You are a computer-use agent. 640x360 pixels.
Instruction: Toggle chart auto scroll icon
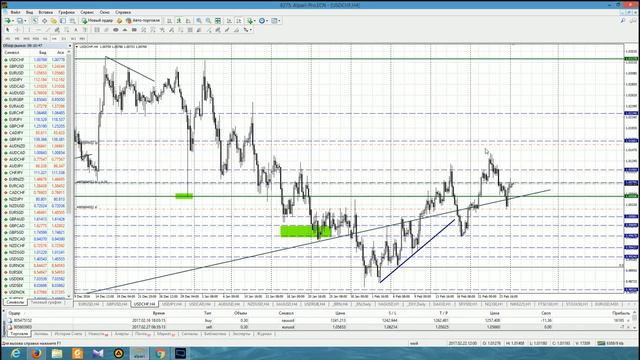(x=229, y=20)
